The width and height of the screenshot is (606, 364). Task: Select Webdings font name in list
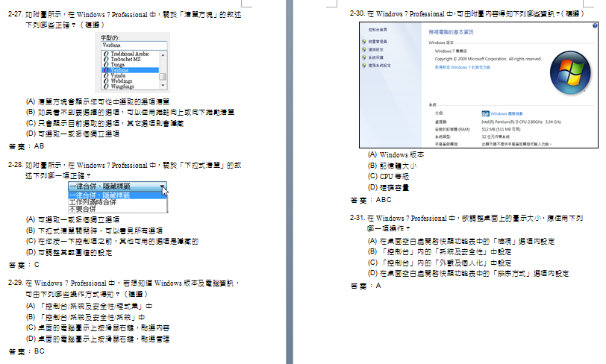122,81
